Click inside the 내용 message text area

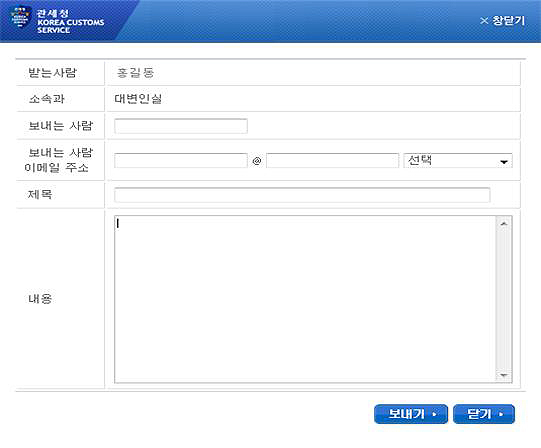[305, 299]
